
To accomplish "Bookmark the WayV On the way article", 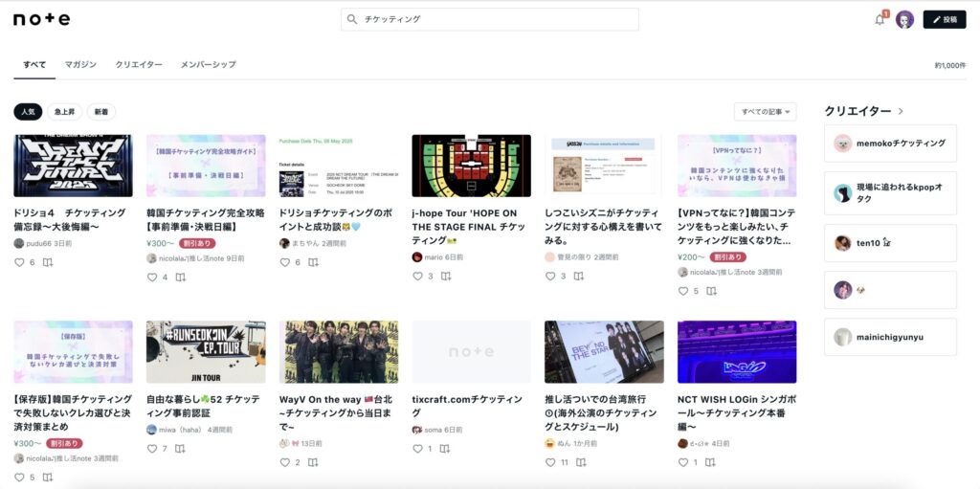I will [313, 463].
